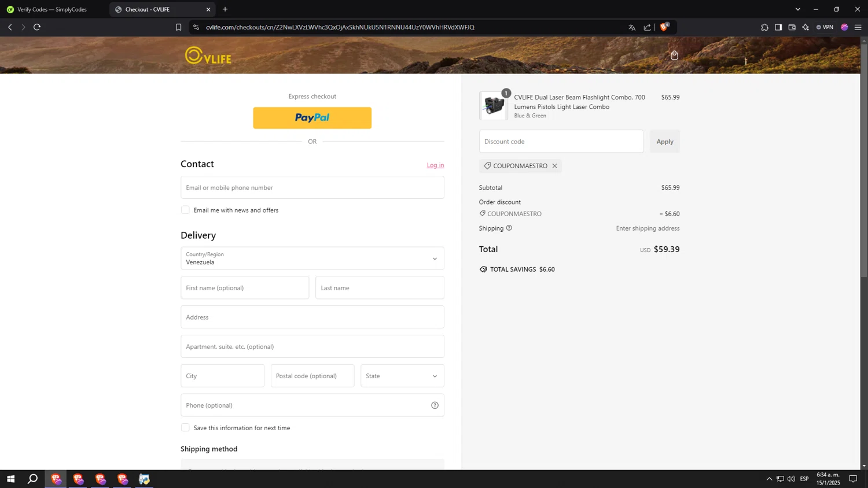Click the Discount code field
Viewport: 868px width, 488px height.
(561, 142)
